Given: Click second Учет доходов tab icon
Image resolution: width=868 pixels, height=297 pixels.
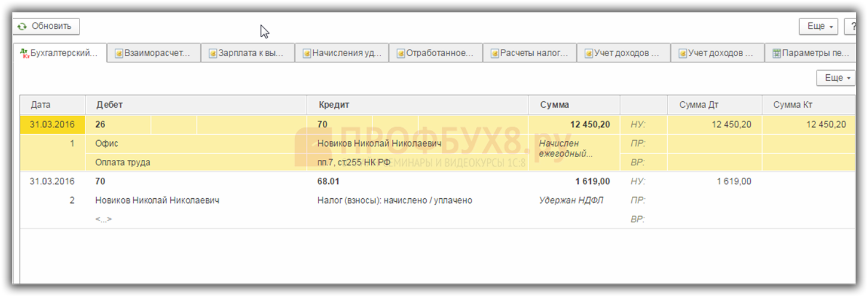Looking at the screenshot, I should click(x=682, y=54).
